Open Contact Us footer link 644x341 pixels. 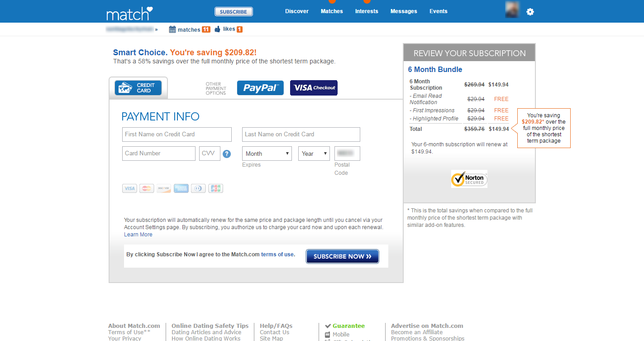[x=274, y=332]
